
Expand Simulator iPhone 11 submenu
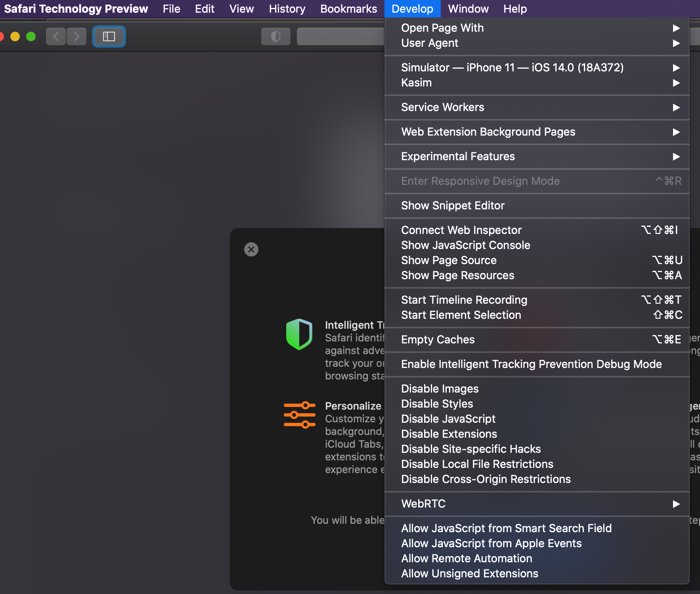click(x=537, y=67)
